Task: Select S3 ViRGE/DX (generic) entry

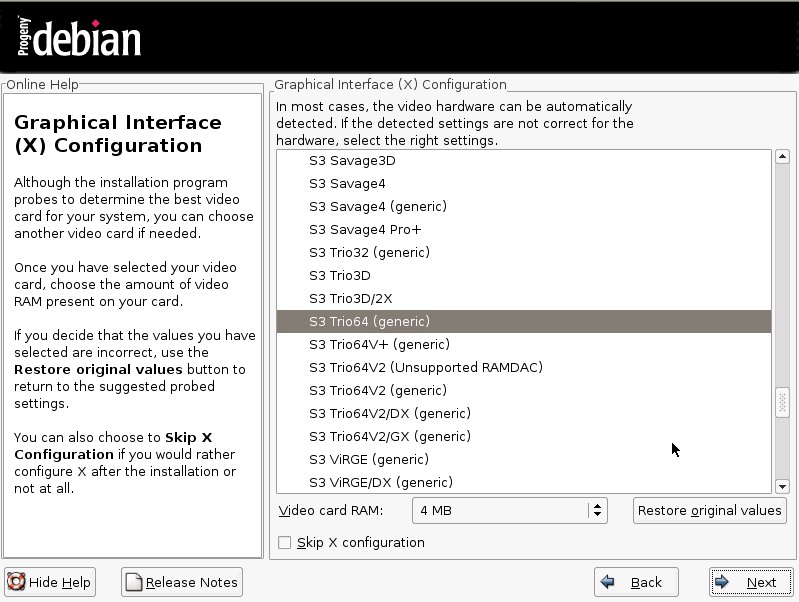Action: (381, 483)
